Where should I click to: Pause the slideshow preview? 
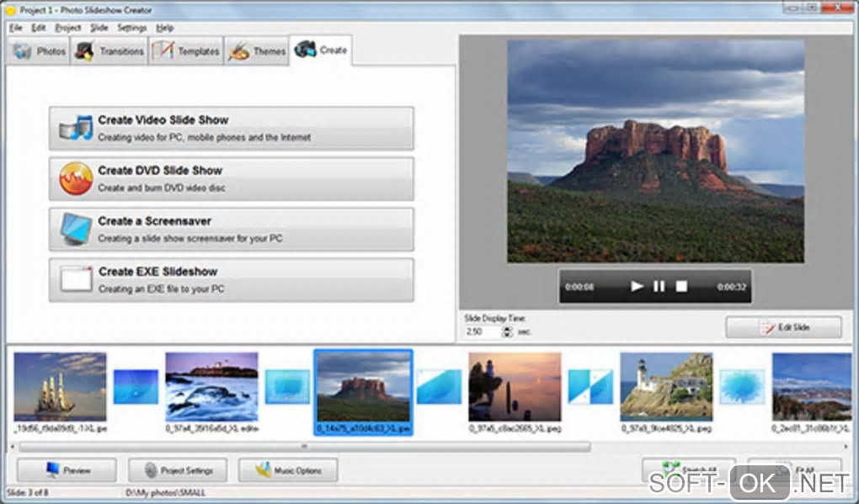pos(659,286)
